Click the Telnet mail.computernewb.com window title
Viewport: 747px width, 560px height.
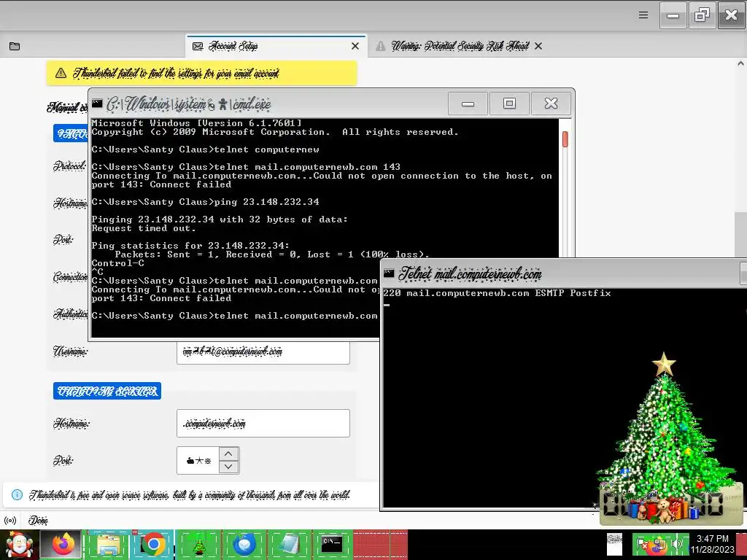[470, 274]
